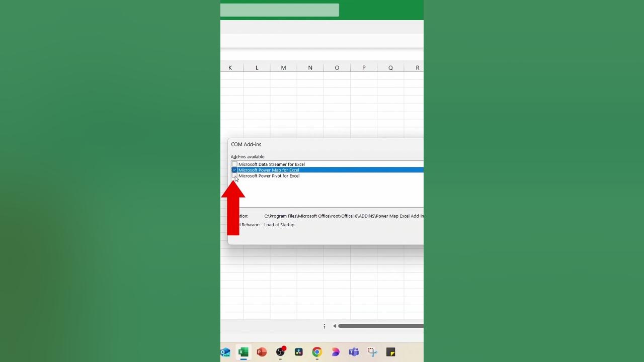This screenshot has height=362, width=644.
Task: Open Sticky Notes from the taskbar
Action: 391,352
